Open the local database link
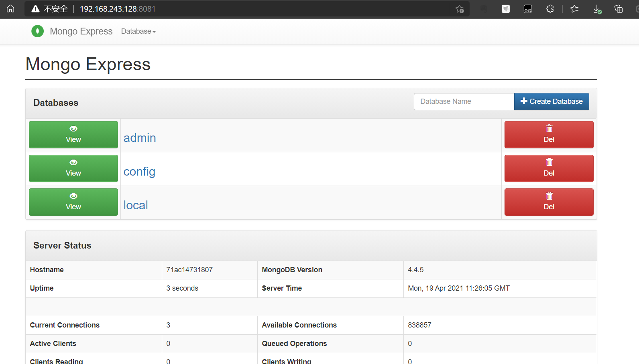The image size is (639, 364). [136, 205]
